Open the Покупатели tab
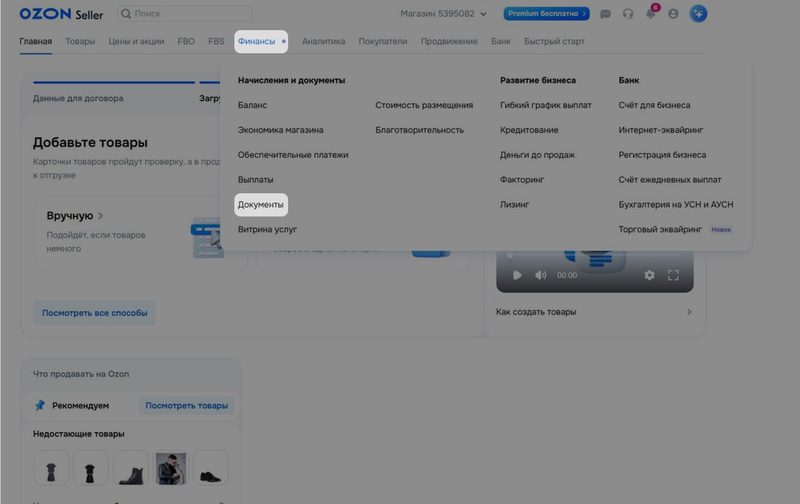 383,41
